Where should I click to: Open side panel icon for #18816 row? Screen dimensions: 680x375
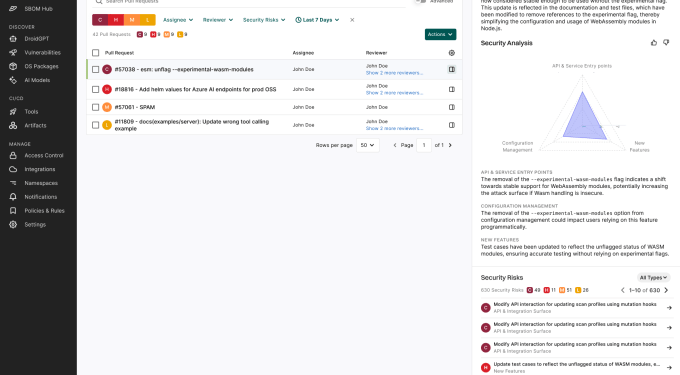(x=451, y=89)
